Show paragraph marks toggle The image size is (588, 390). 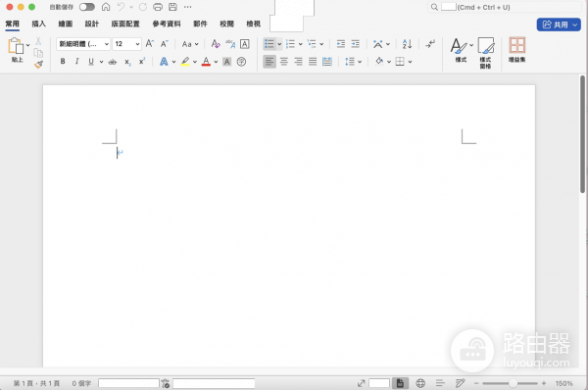(x=430, y=44)
